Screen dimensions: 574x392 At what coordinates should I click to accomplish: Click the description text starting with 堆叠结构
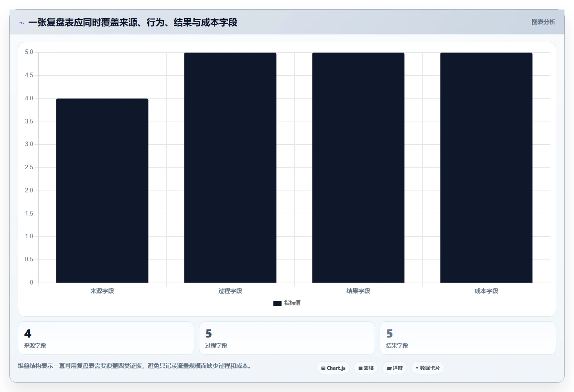click(x=134, y=366)
